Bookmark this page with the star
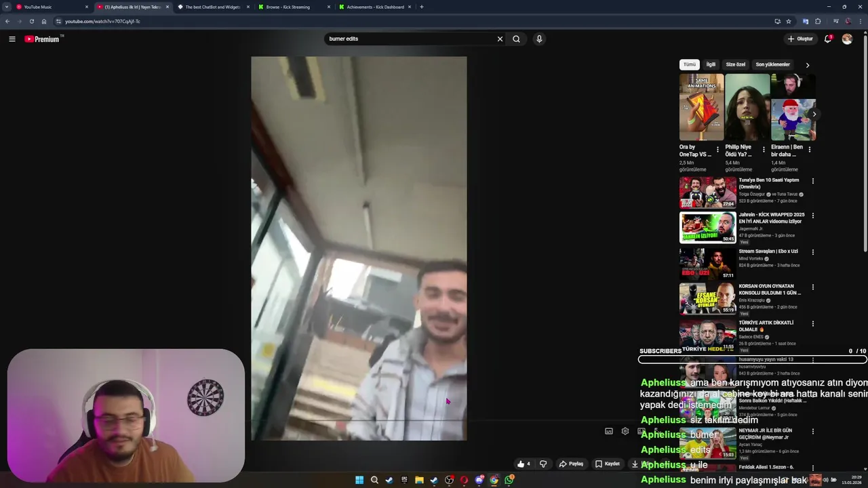This screenshot has width=868, height=488. [789, 21]
